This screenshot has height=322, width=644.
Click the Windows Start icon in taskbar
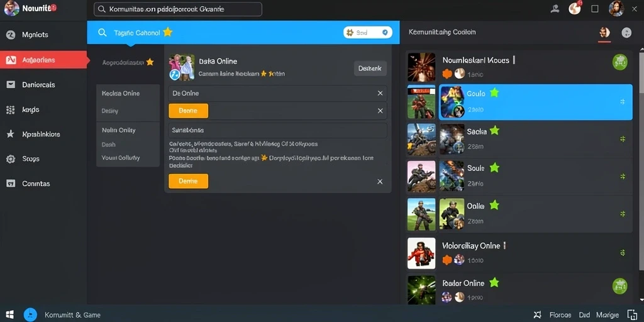10,315
